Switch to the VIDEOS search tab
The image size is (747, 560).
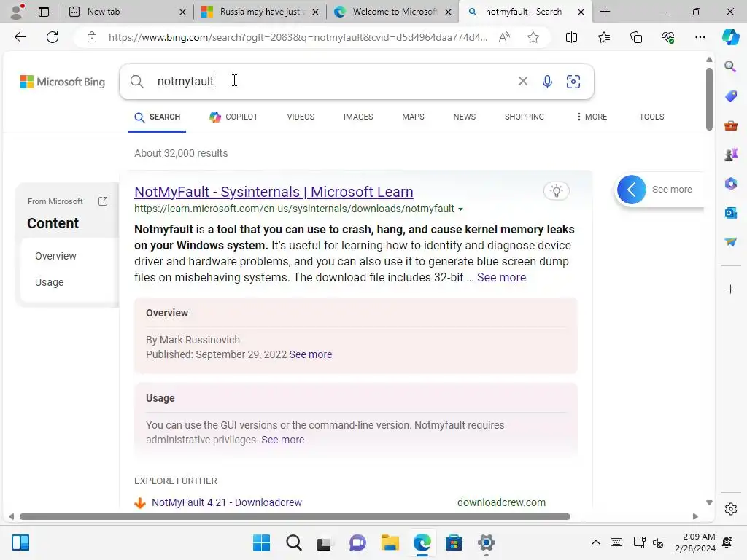point(301,117)
